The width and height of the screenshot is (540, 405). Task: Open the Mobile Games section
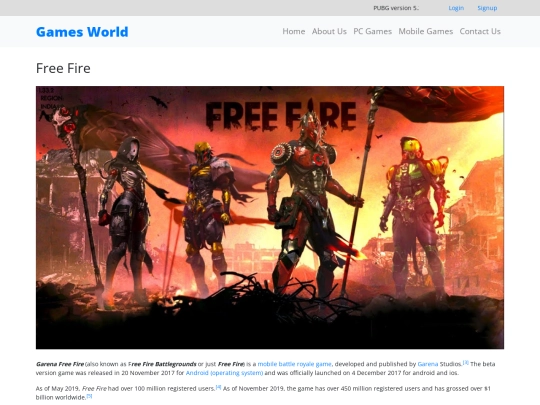coord(426,31)
